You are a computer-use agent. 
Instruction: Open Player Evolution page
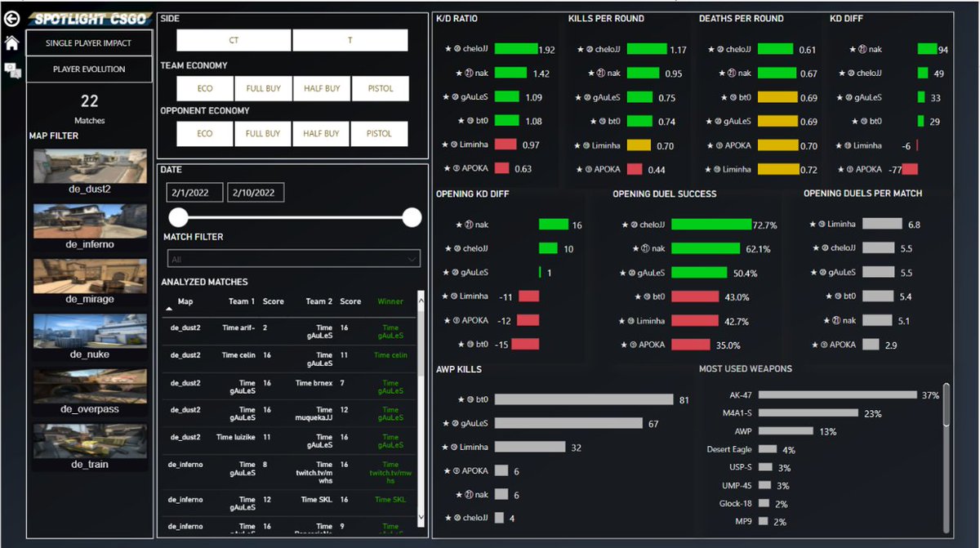(x=89, y=69)
